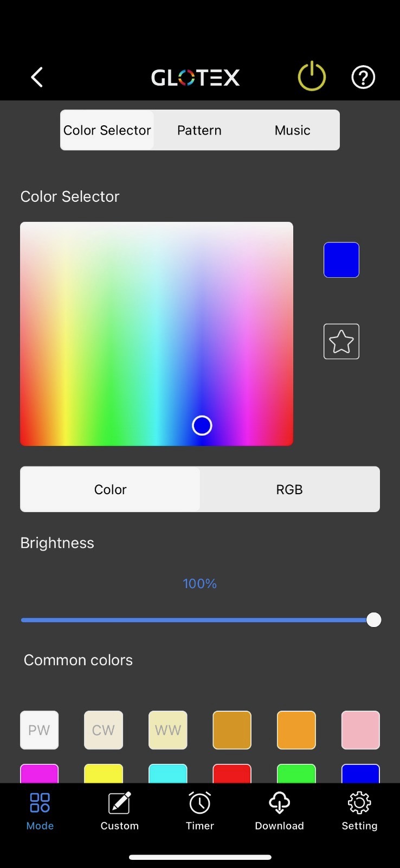Select the Color segment option
The image size is (400, 868).
pos(111,489)
